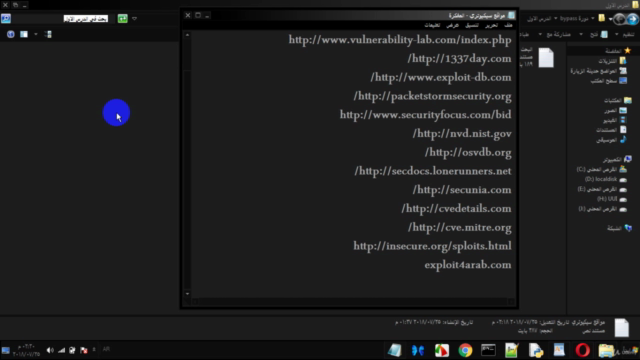Click the Explorer forward navigation arrow
This screenshot has height=360, width=640.
click(x=620, y=19)
